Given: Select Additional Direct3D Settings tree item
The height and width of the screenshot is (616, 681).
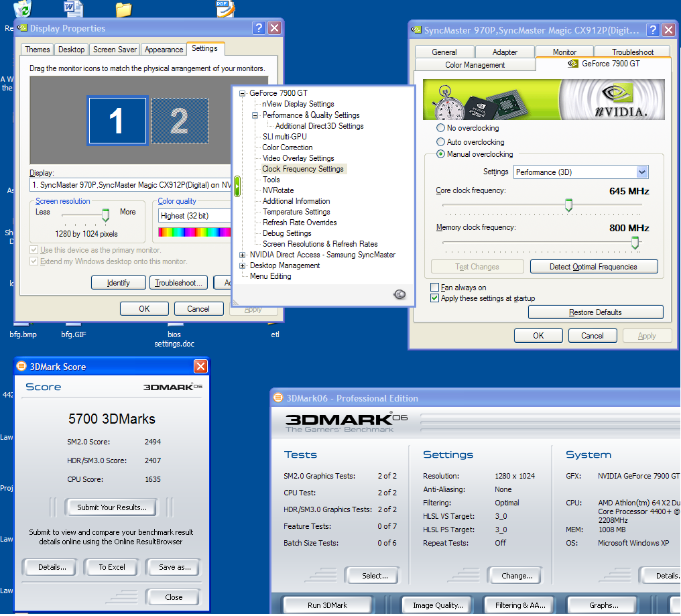Looking at the screenshot, I should [319, 126].
